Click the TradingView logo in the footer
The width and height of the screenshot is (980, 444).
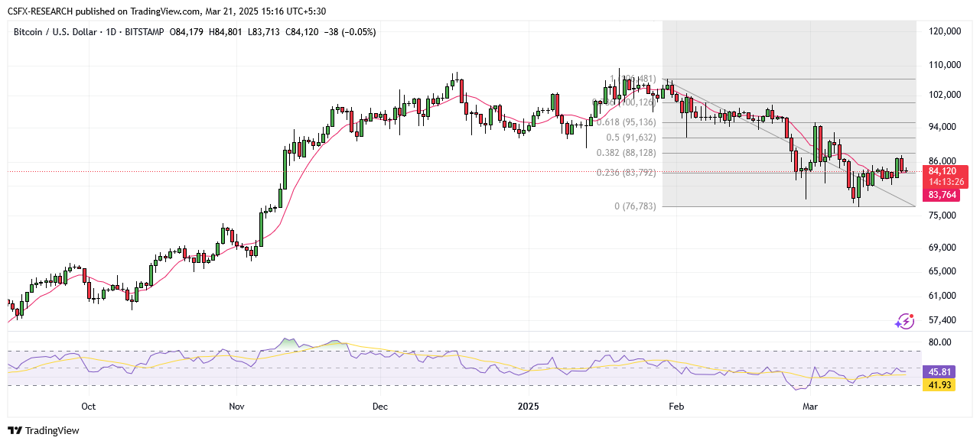pos(44,430)
